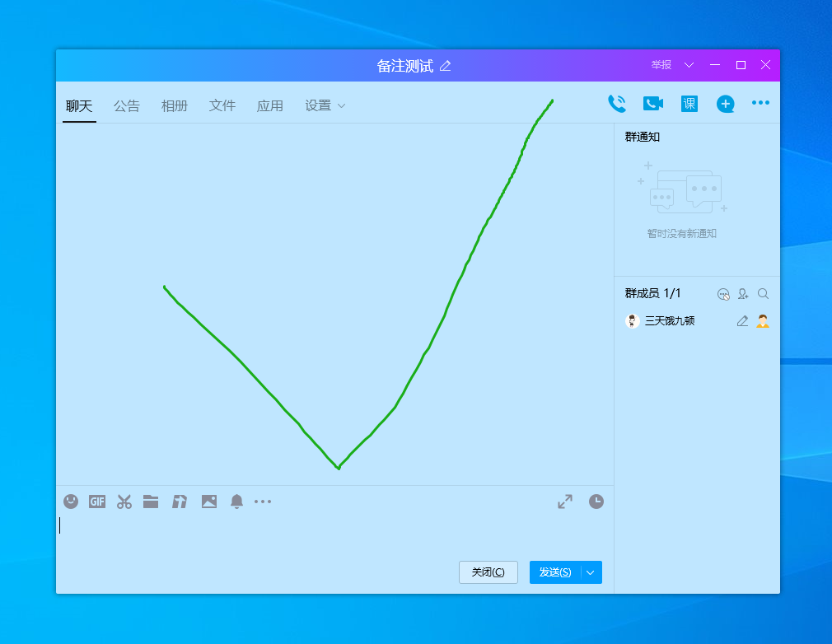Select member name 三天饿九顿
This screenshot has width=832, height=644.
click(x=670, y=321)
